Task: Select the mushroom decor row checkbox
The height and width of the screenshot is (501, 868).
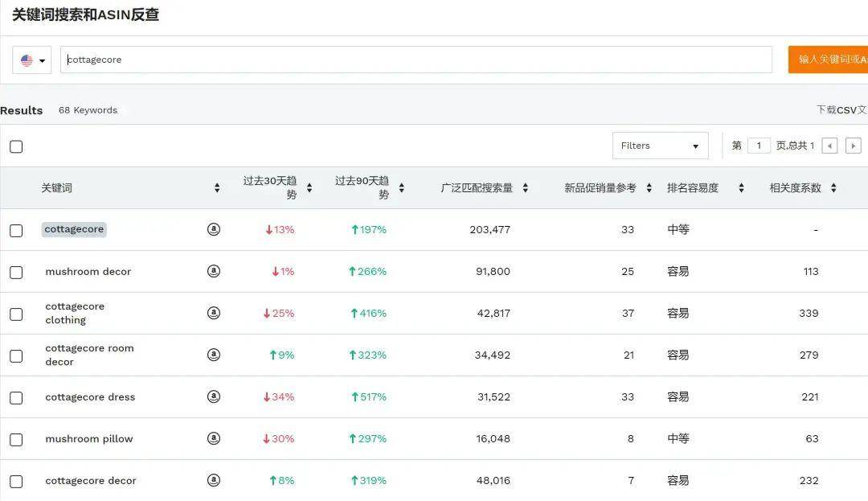Action: pos(16,272)
